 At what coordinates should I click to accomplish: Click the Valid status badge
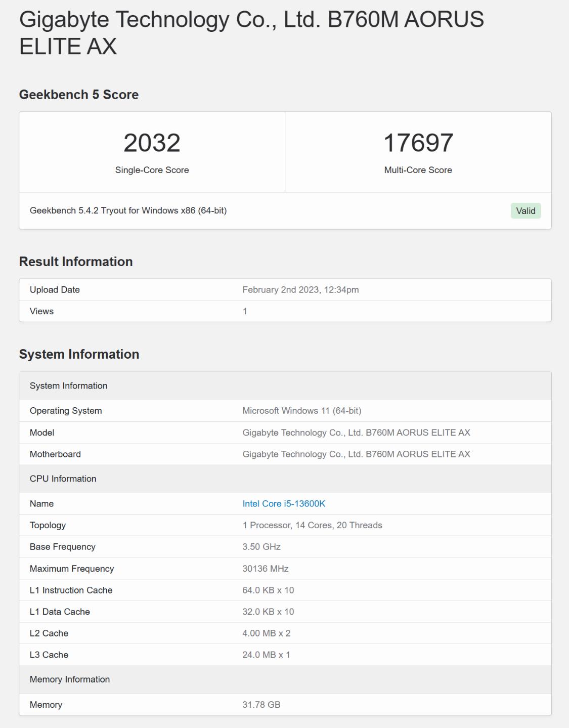click(526, 210)
